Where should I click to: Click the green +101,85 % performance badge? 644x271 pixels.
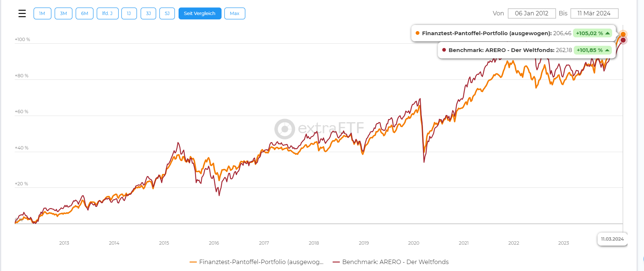593,50
